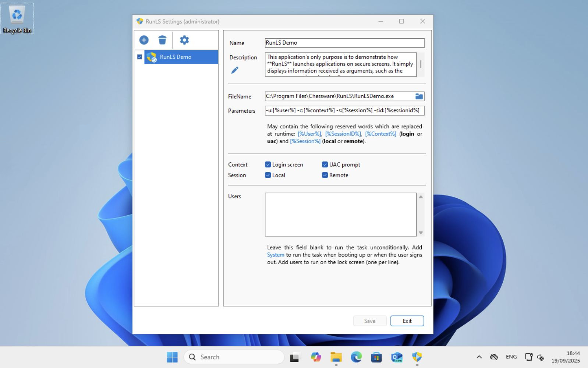Screen dimensions: 588x368
Task: Toggle the Remote session checkbox
Action: click(325, 175)
